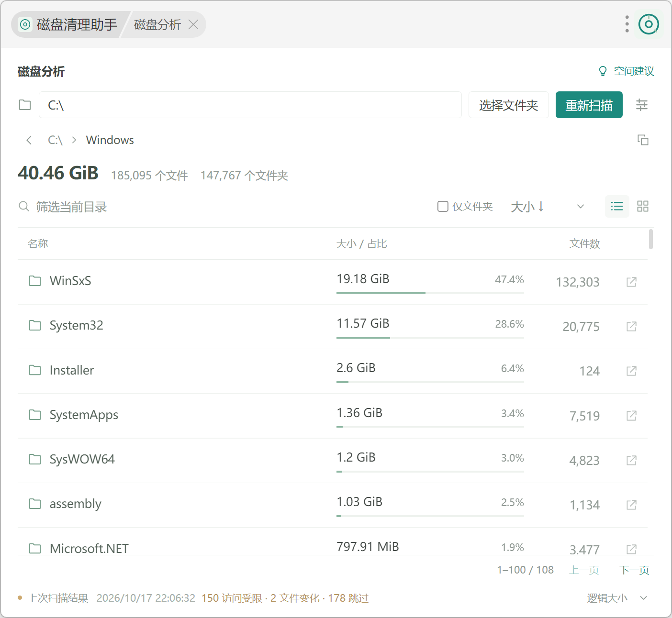Open Installer folder location icon
Image resolution: width=672 pixels, height=618 pixels.
[631, 371]
